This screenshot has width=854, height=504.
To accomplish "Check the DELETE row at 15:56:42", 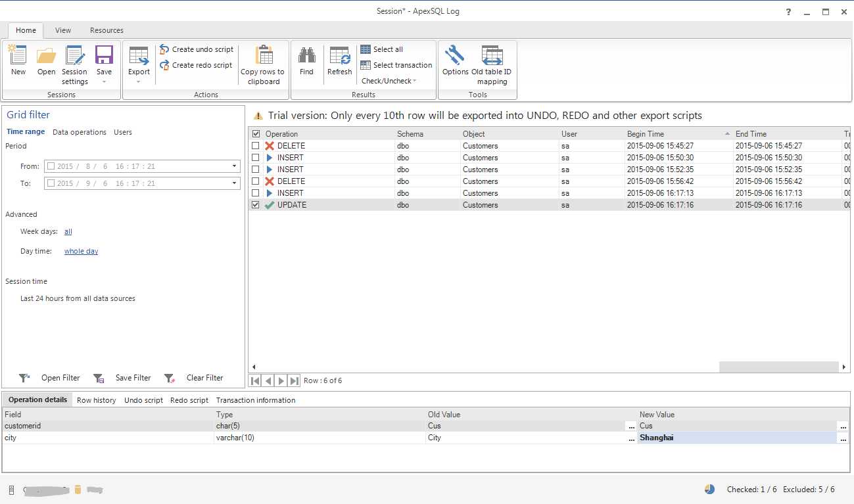I will pyautogui.click(x=256, y=181).
